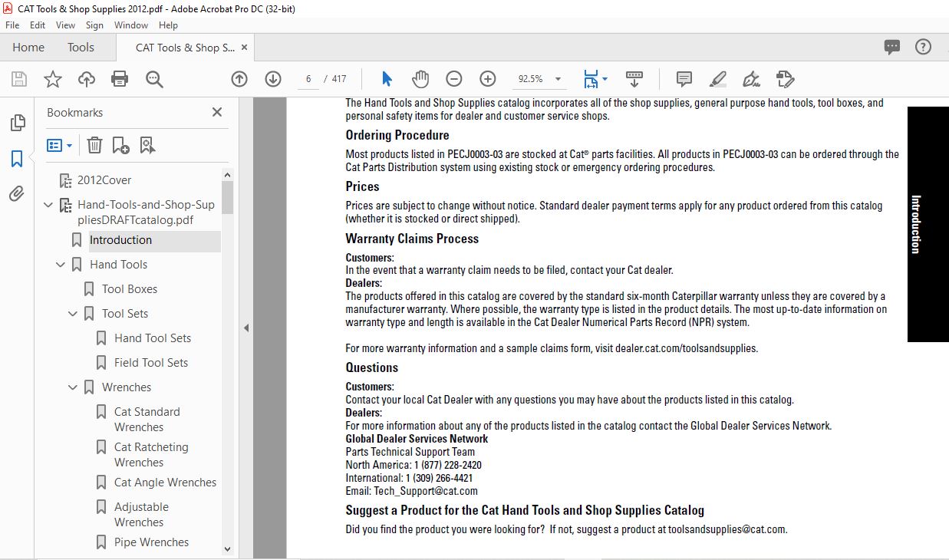Collapse the Wrenches bookmark branch
The image size is (949, 560).
(73, 387)
